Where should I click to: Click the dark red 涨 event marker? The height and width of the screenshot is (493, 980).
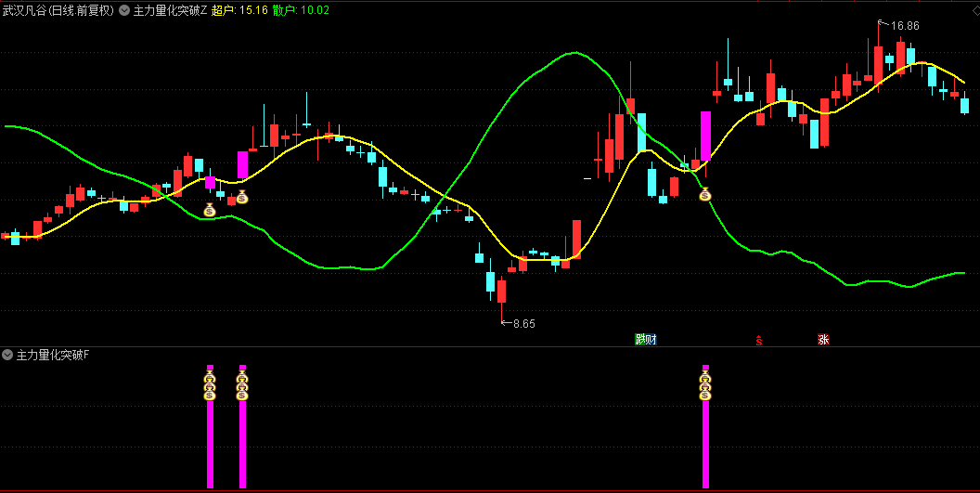point(824,340)
